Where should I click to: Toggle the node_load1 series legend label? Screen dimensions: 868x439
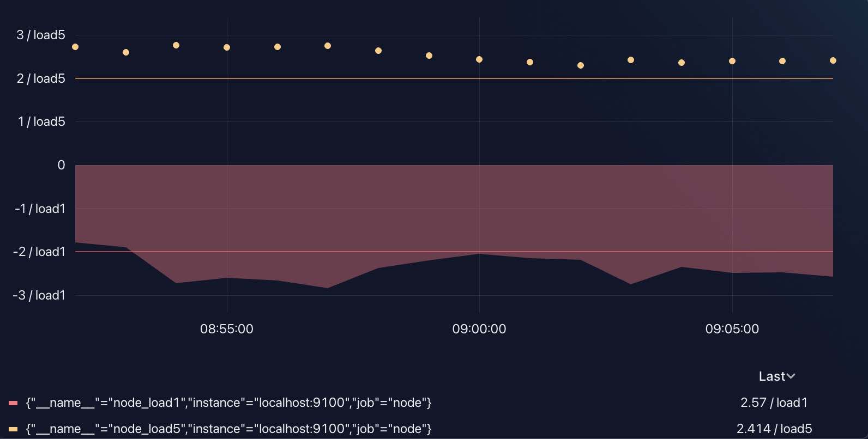[228, 403]
